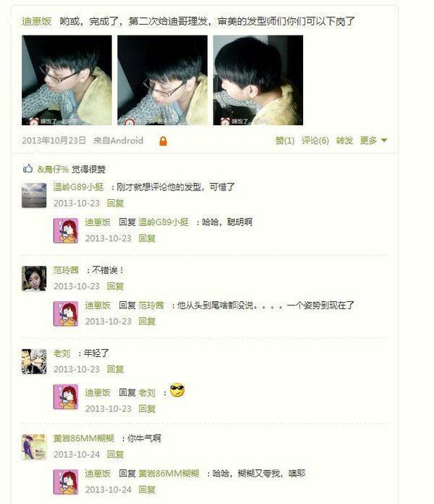The width and height of the screenshot is (434, 504).
Task: Open 评论(6) comments
Action: coord(315,140)
